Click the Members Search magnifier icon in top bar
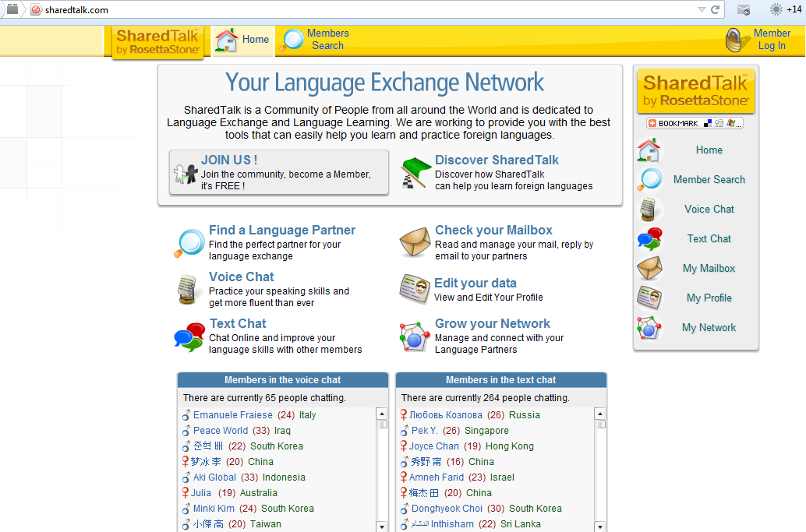 (292, 40)
